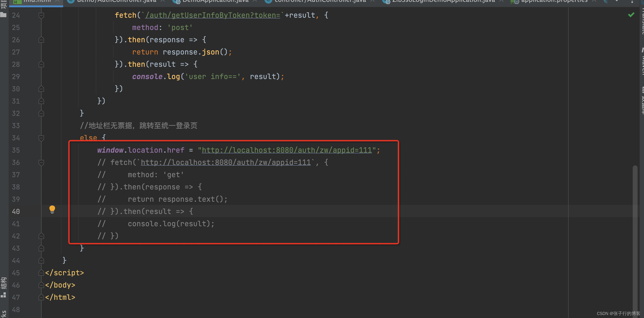This screenshot has width=644, height=318.
Task: Open the Project folder icon in left stripe
Action: pos(3,15)
